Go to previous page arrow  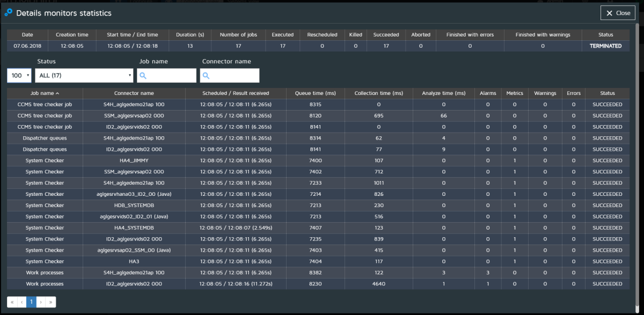(21, 302)
